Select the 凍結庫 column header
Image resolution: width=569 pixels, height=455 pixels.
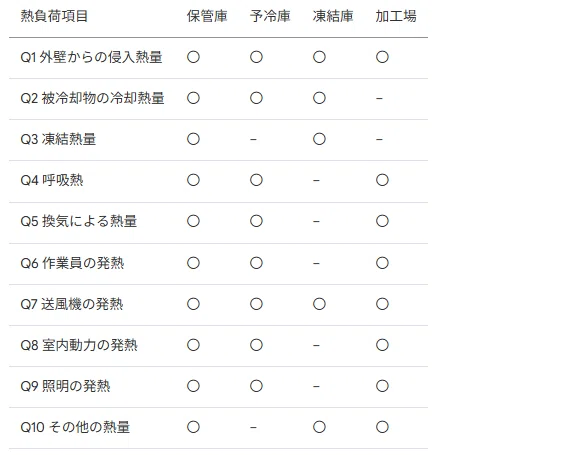(x=333, y=16)
